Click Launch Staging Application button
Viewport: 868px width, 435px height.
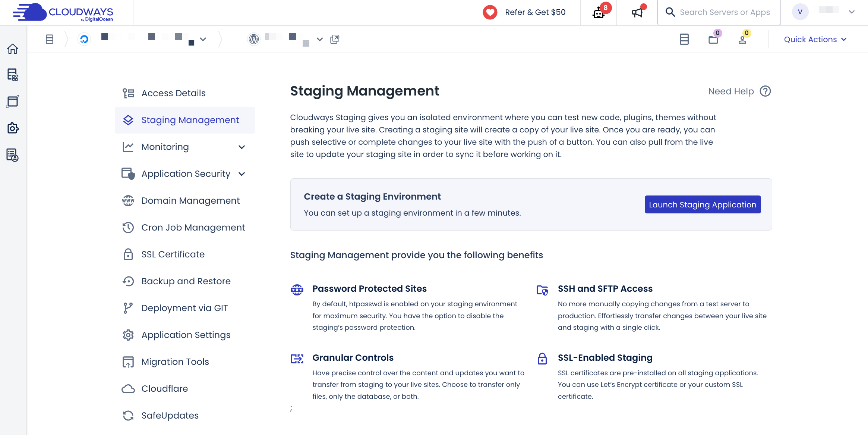point(703,204)
